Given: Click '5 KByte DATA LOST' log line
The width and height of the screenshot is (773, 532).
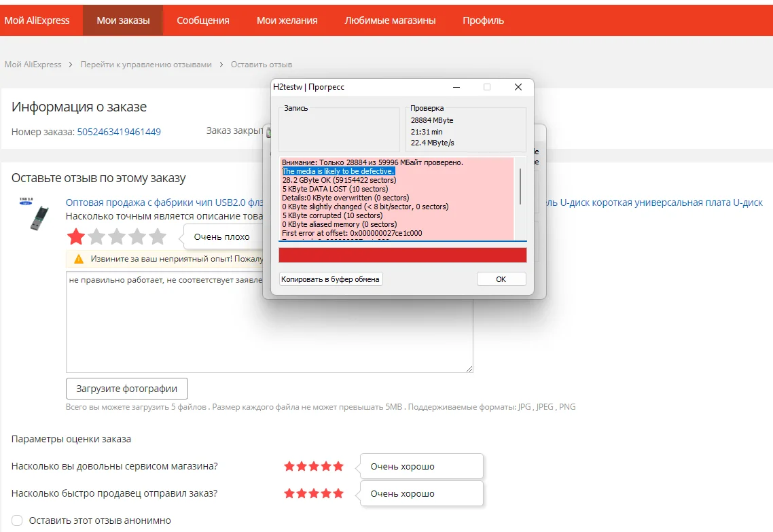Looking at the screenshot, I should click(336, 189).
